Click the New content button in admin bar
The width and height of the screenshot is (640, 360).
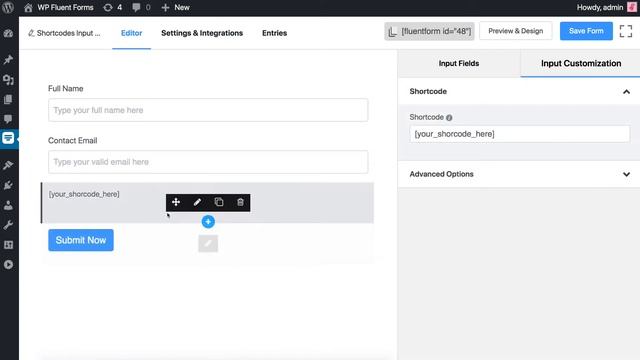pos(176,7)
